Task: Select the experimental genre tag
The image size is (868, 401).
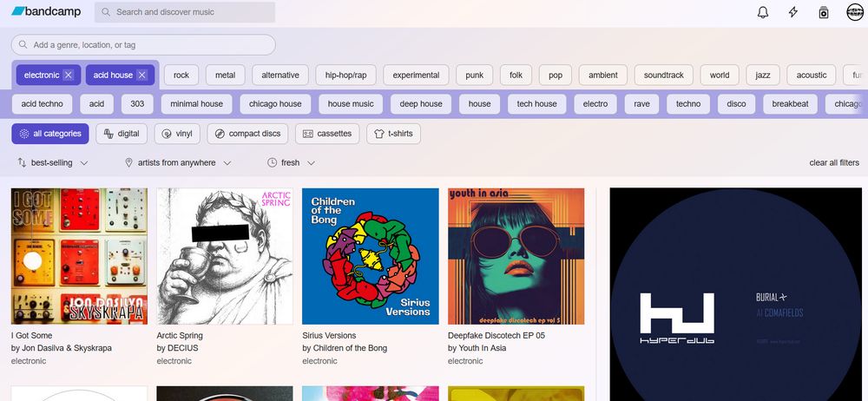Action: click(x=417, y=76)
